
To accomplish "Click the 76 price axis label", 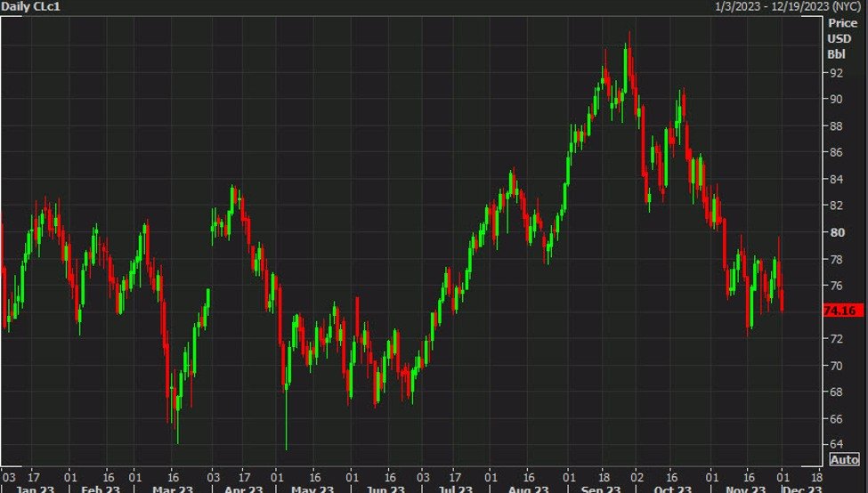I will 837,286.
